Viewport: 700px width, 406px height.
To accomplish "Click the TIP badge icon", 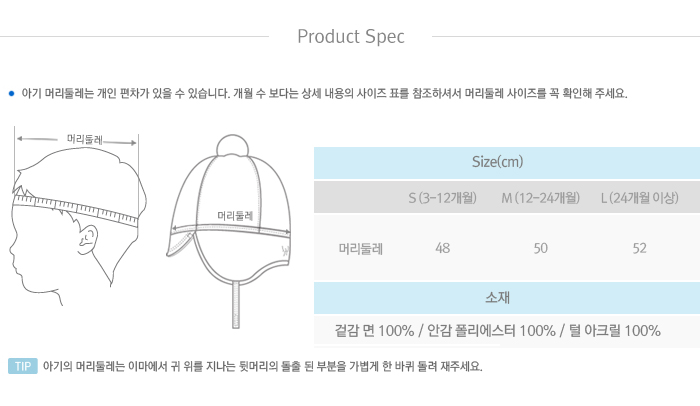I will tap(23, 366).
